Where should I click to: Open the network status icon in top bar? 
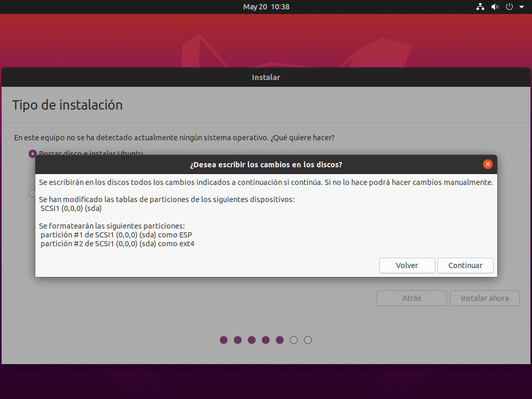(x=480, y=7)
